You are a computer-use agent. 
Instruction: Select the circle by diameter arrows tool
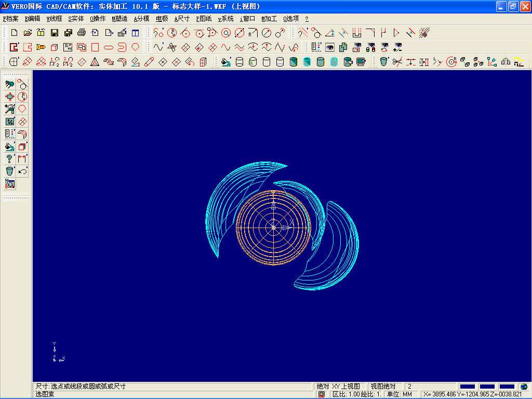(240, 33)
